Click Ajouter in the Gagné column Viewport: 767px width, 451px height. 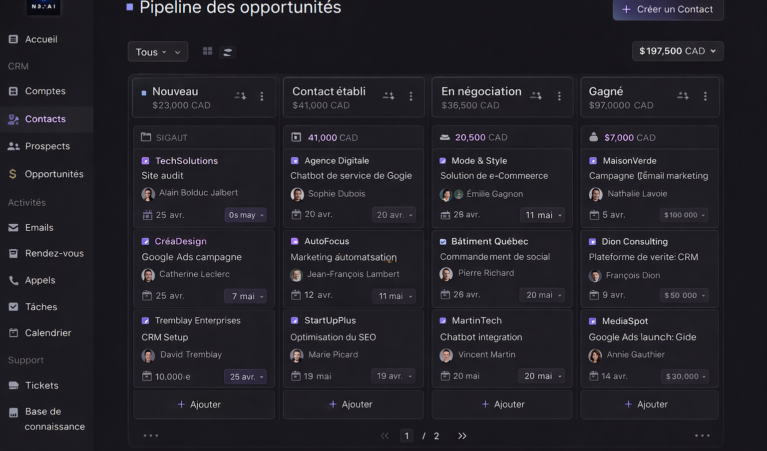point(649,405)
